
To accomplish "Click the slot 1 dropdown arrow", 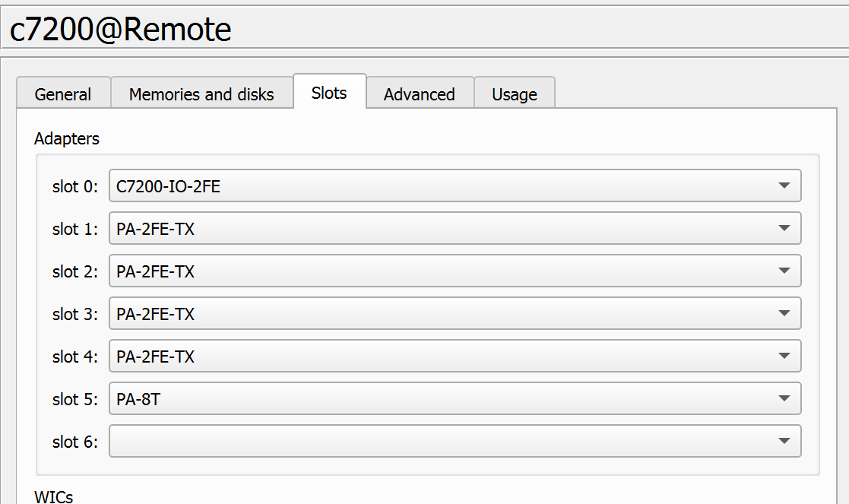I will (784, 228).
